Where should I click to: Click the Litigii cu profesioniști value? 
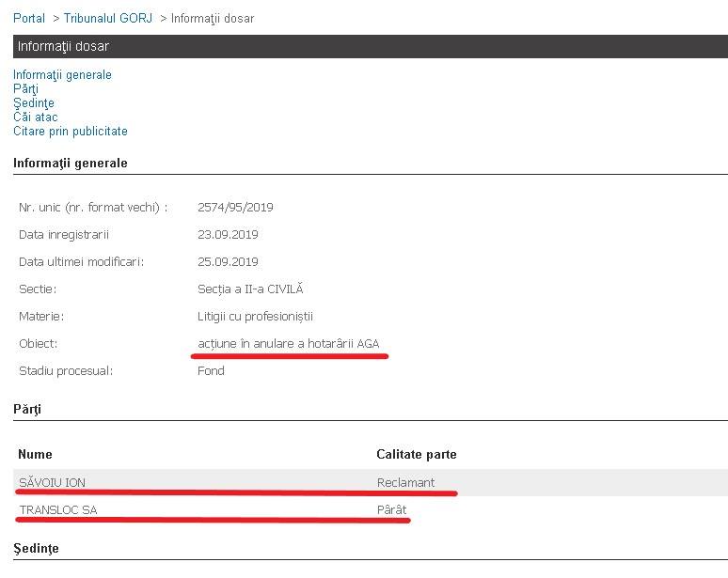pyautogui.click(x=255, y=317)
